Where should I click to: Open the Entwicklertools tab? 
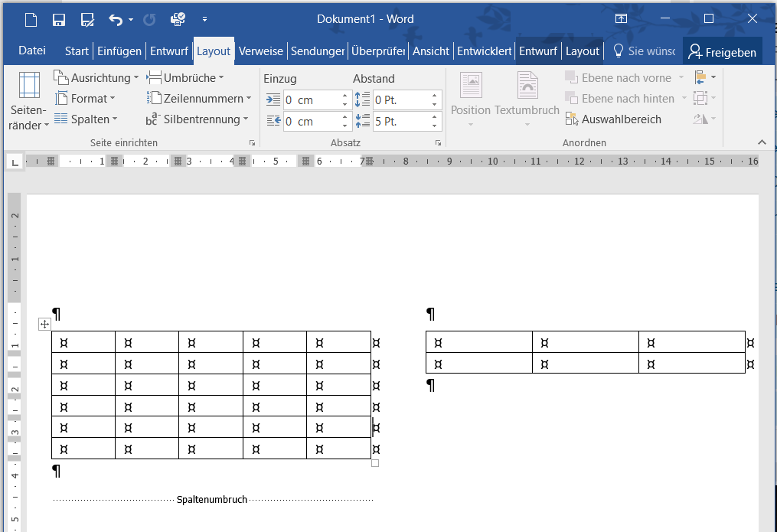[x=484, y=51]
